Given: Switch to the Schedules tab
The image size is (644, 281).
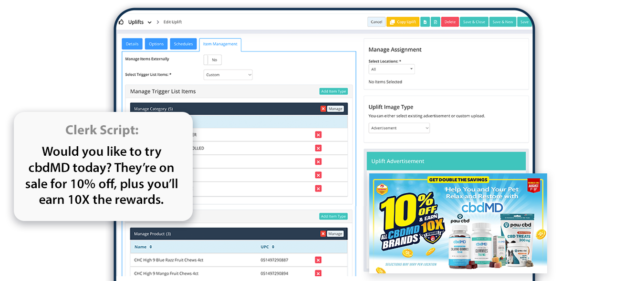Looking at the screenshot, I should pyautogui.click(x=183, y=44).
